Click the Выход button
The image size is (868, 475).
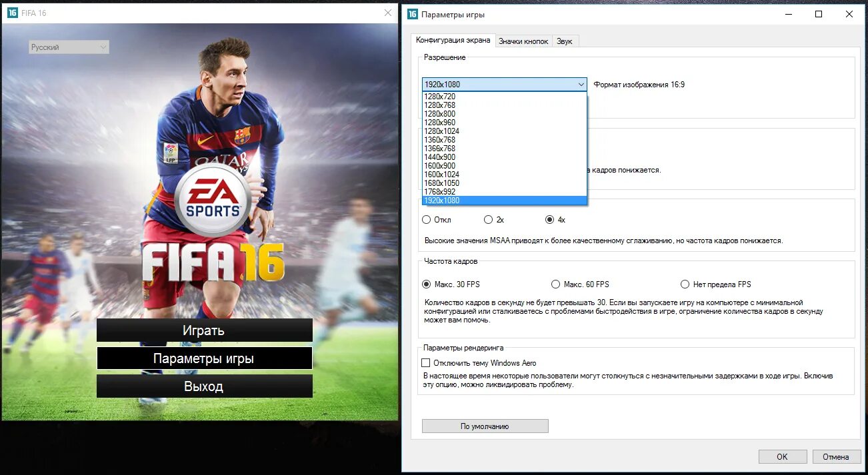[204, 386]
